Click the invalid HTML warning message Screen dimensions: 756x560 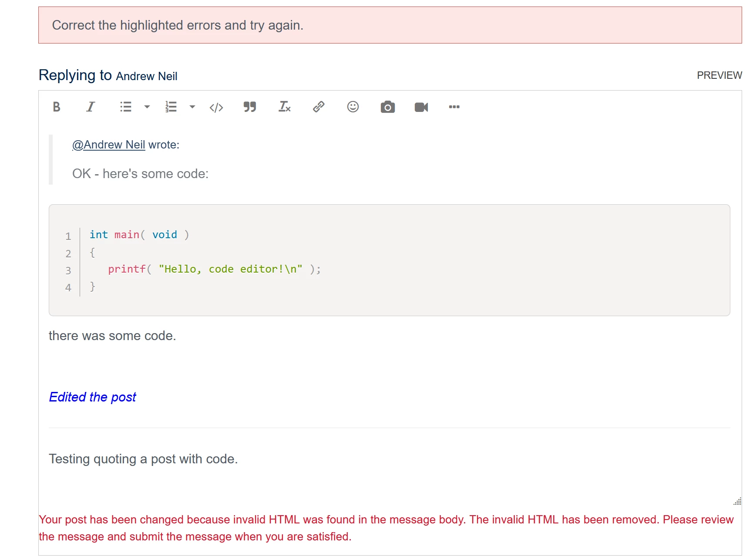coord(386,528)
